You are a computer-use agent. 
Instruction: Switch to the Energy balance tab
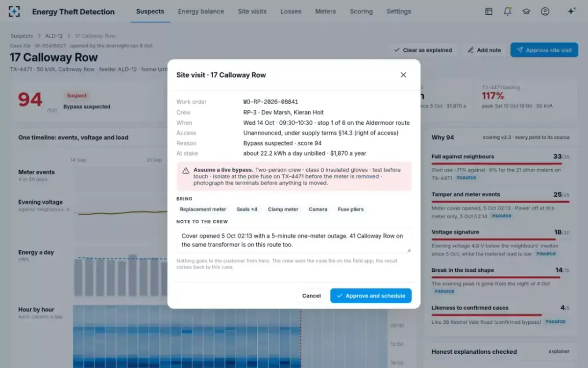(201, 12)
